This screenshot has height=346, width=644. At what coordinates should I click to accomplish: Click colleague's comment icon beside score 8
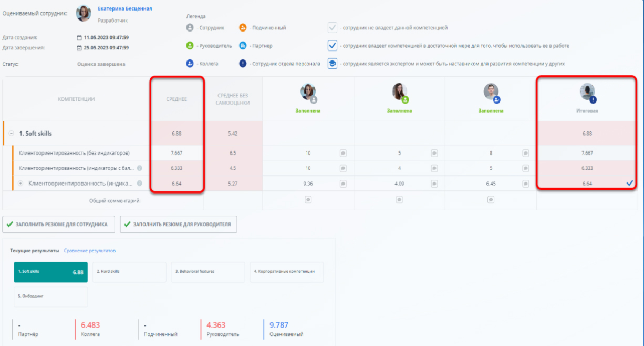pyautogui.click(x=525, y=153)
